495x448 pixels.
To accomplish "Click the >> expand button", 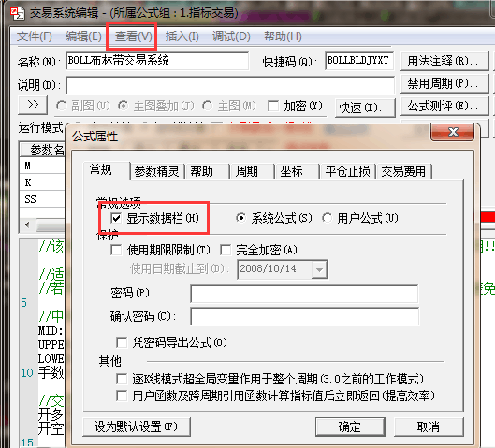I will point(33,105).
